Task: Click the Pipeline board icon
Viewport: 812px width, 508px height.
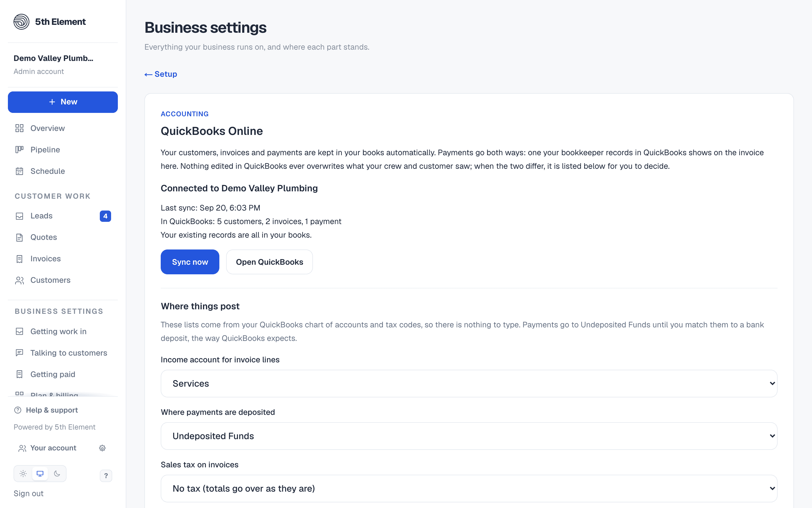Action: (x=19, y=150)
